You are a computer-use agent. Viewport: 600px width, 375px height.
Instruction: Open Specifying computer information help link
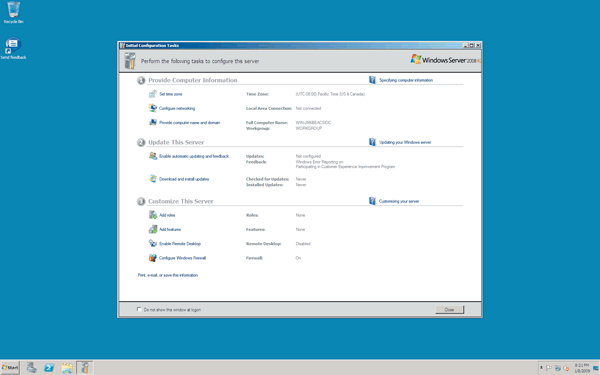tap(406, 80)
